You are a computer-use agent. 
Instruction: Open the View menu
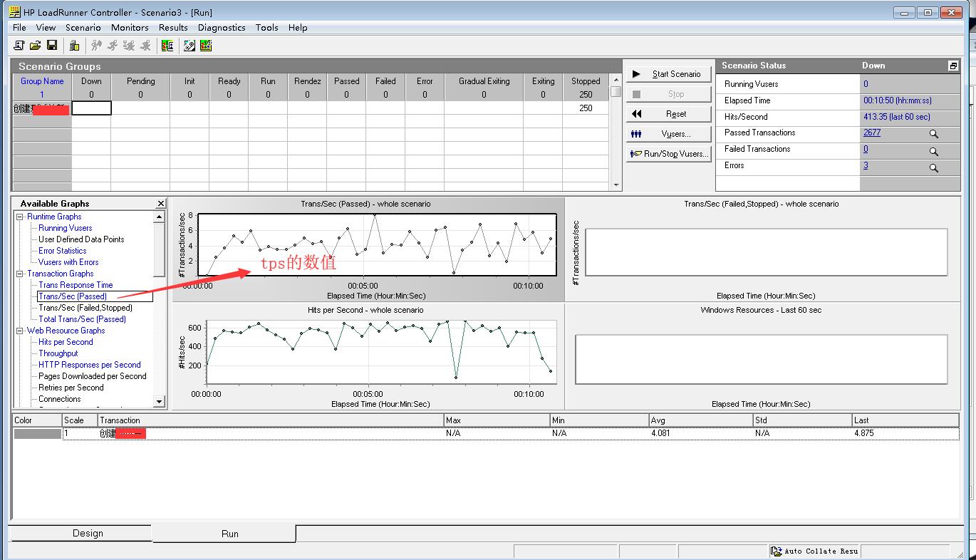click(x=46, y=28)
